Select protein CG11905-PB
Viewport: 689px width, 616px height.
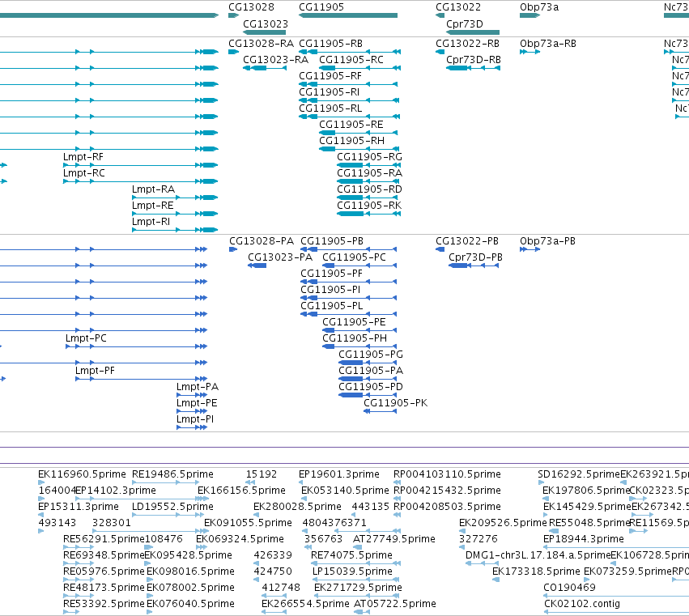332,241
